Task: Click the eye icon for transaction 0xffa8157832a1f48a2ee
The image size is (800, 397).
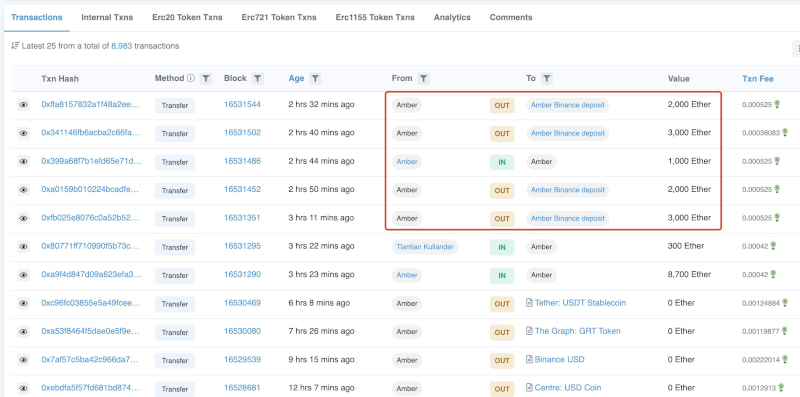Action: coord(23,105)
